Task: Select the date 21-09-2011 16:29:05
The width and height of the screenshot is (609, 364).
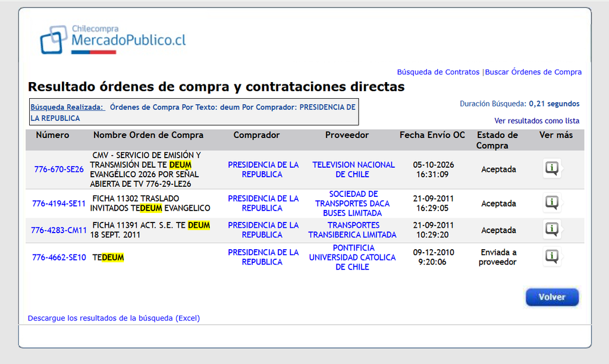Action: point(433,203)
